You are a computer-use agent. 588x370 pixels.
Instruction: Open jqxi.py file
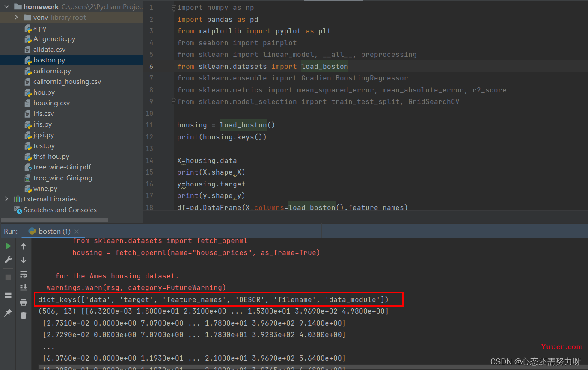click(x=44, y=135)
